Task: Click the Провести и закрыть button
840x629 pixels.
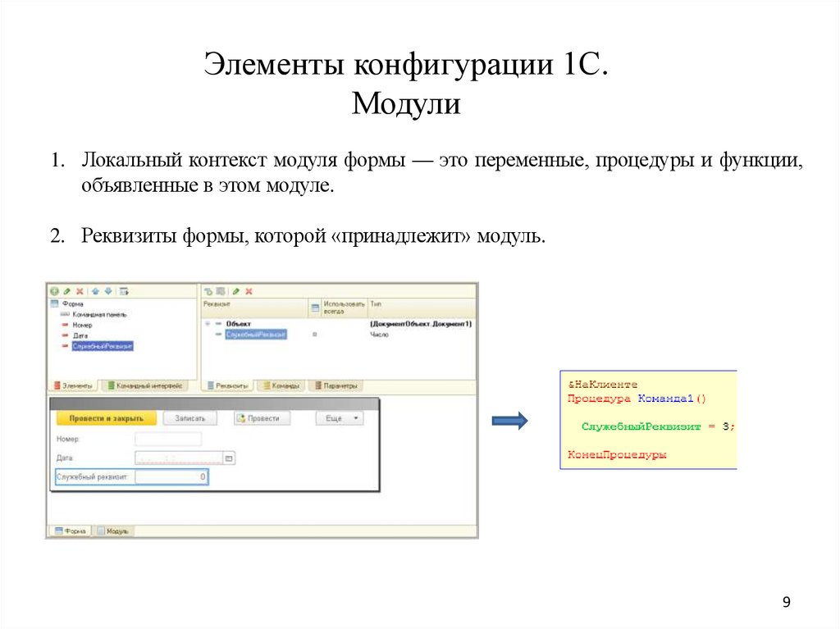Action: click(106, 418)
